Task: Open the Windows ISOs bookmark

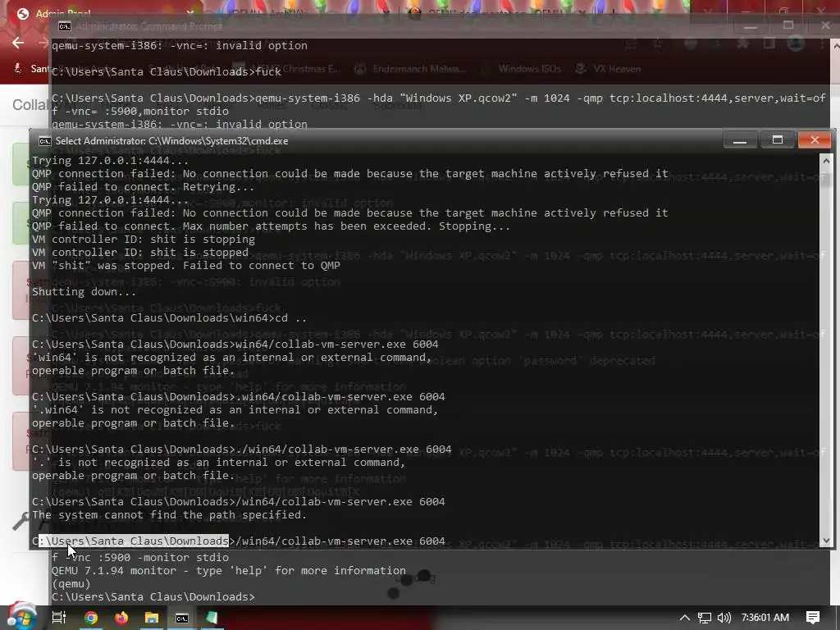Action: coord(521,69)
